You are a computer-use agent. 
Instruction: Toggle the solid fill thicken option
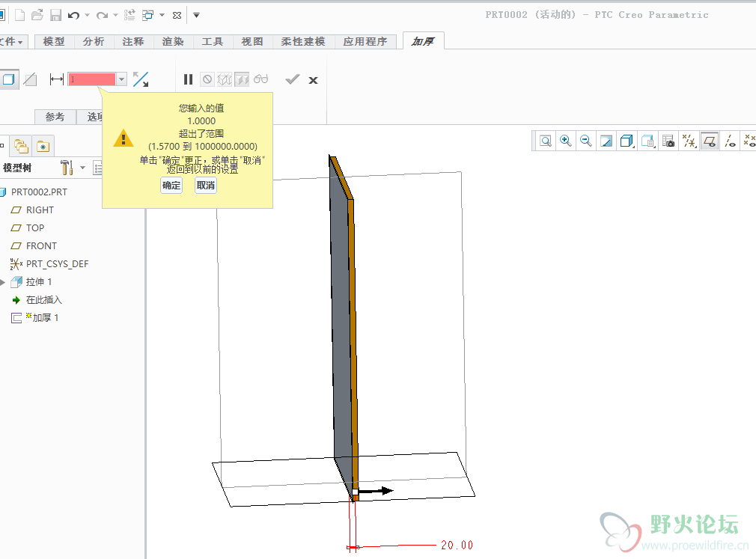point(9,79)
